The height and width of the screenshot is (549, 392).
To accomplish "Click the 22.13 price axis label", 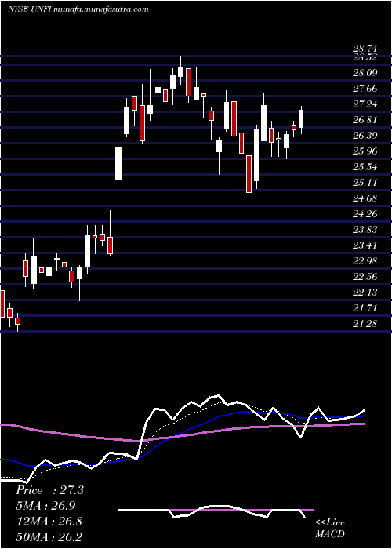I will 365,293.
